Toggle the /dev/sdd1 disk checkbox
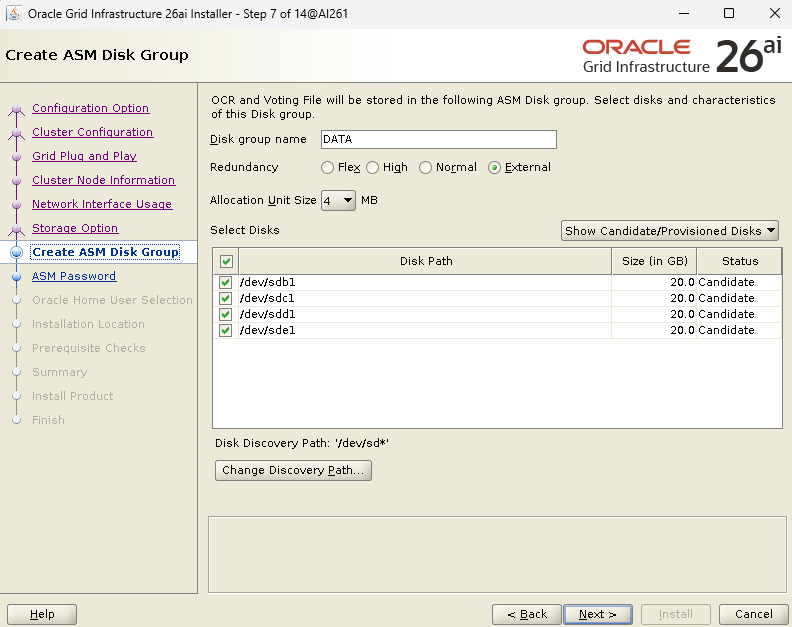The width and height of the screenshot is (792, 627). tap(225, 315)
